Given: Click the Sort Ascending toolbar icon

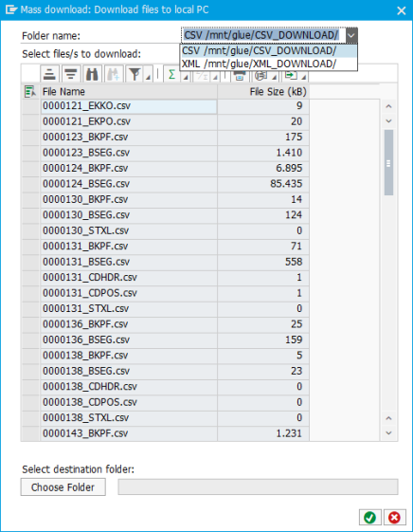Looking at the screenshot, I should pyautogui.click(x=50, y=73).
